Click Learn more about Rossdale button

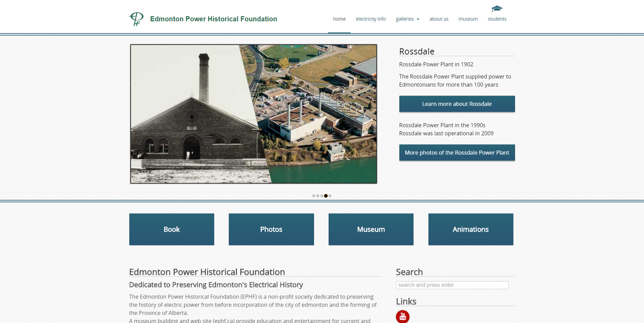pyautogui.click(x=457, y=104)
